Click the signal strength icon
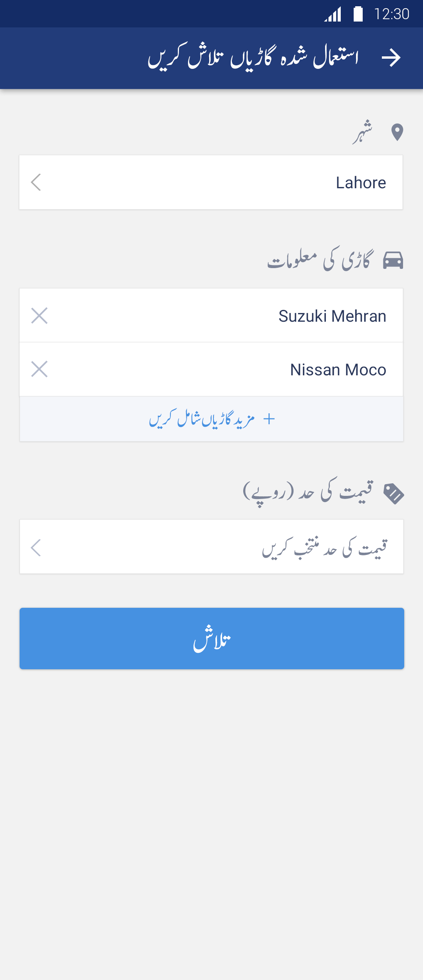Viewport: 423px width, 980px height. click(x=333, y=14)
